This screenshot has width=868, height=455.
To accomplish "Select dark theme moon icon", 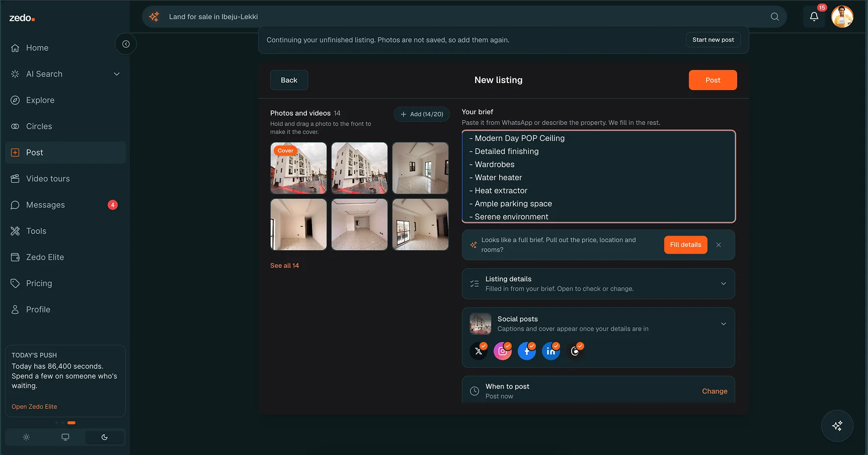I will point(105,437).
